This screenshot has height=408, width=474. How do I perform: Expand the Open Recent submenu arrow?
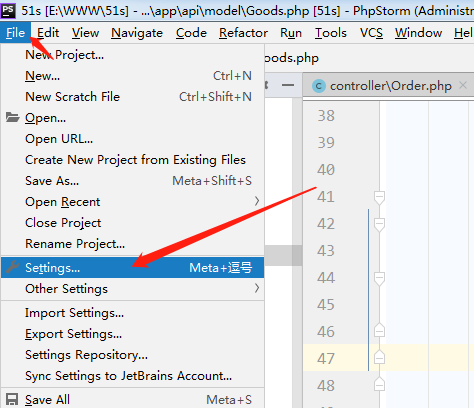[x=257, y=201]
